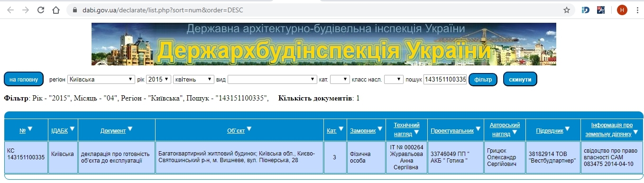The height and width of the screenshot is (183, 644).
Task: Bookmark this page with the star icon
Action: (567, 9)
